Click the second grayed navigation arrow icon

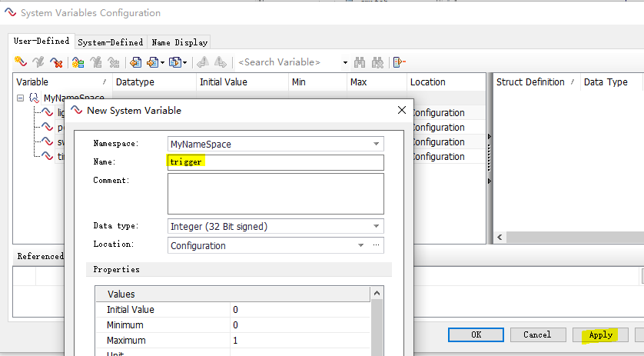click(220, 62)
